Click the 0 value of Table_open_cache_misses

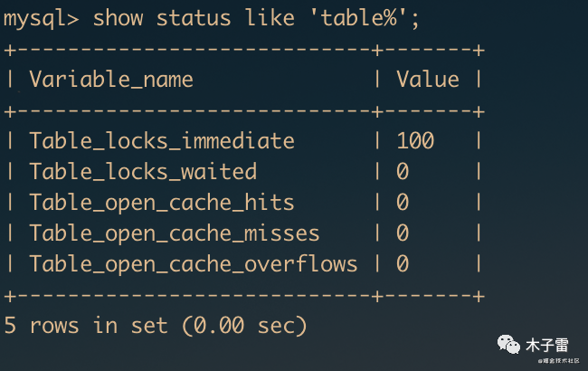[403, 233]
